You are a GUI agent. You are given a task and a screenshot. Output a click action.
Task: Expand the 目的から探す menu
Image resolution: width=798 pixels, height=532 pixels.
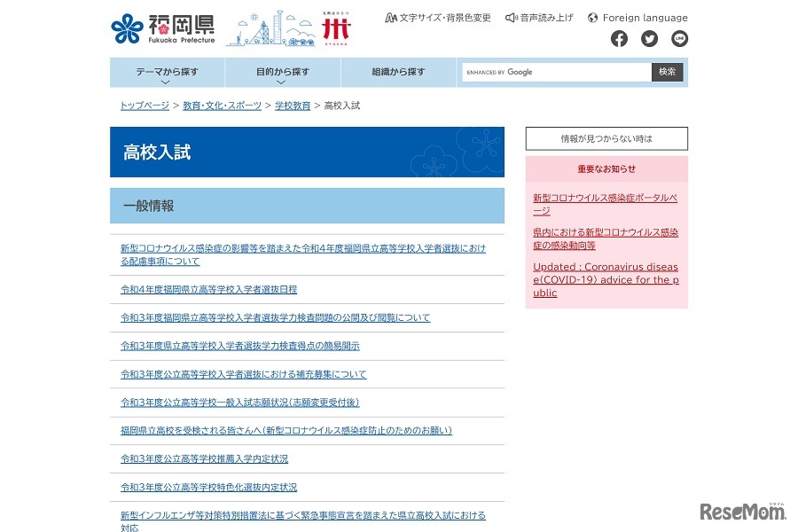click(283, 73)
